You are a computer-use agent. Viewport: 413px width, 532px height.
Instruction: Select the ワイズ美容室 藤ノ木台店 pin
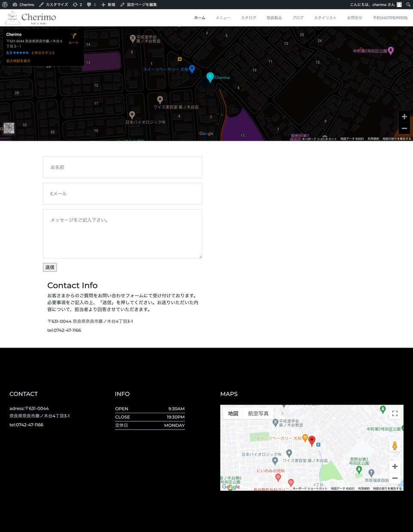(160, 100)
